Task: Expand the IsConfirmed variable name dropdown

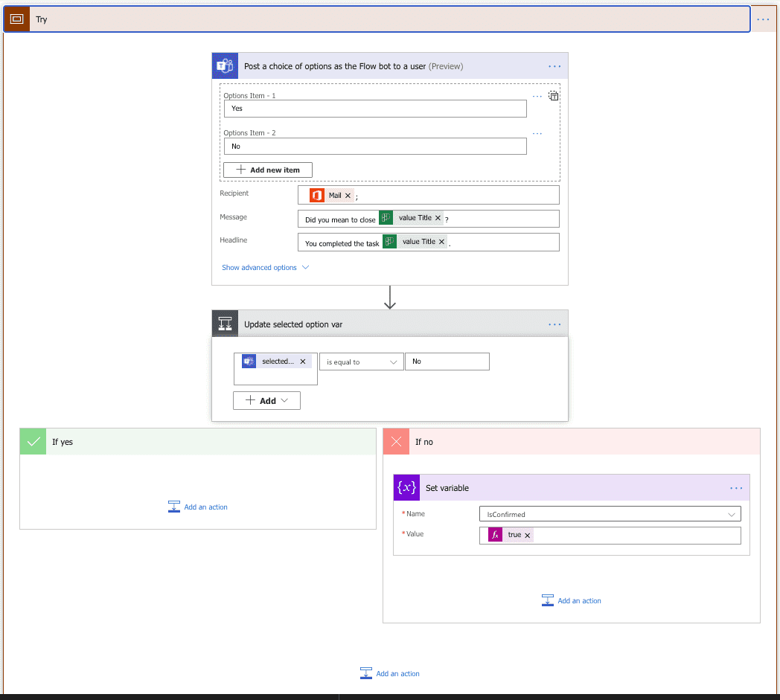Action: (610, 513)
